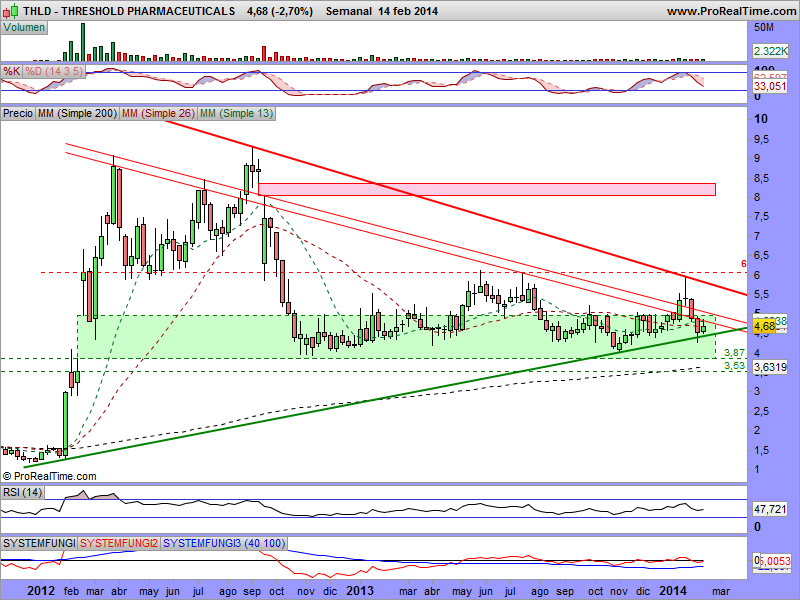Select the pink resistance zone rectangle

(x=487, y=189)
